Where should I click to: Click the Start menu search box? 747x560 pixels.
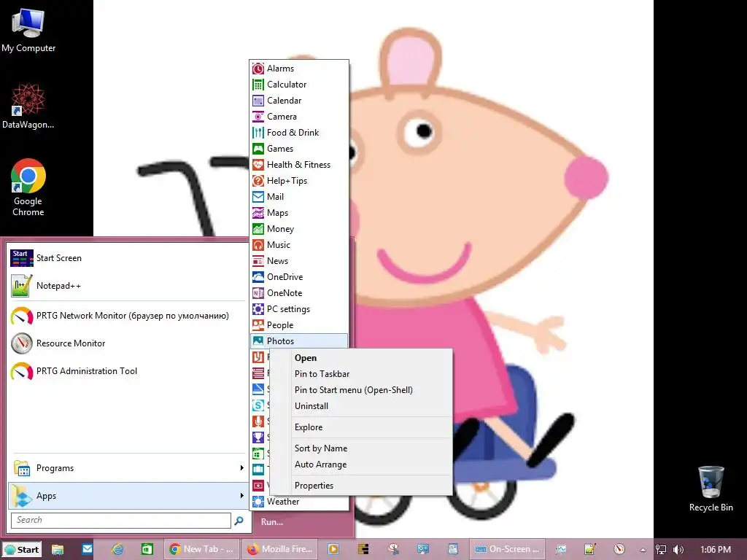pyautogui.click(x=121, y=520)
